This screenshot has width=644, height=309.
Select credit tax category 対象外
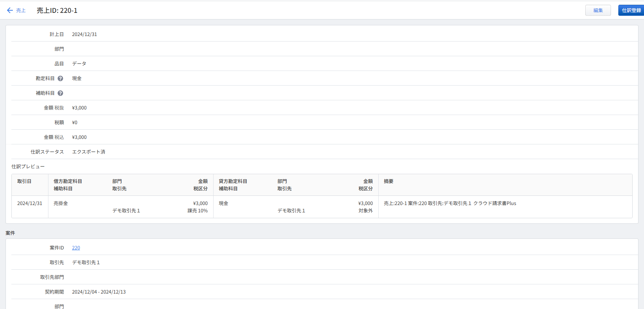[365, 211]
